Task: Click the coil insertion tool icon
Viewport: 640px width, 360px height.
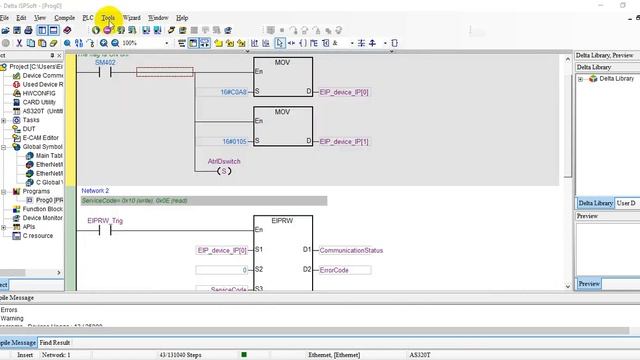Action: (303, 43)
